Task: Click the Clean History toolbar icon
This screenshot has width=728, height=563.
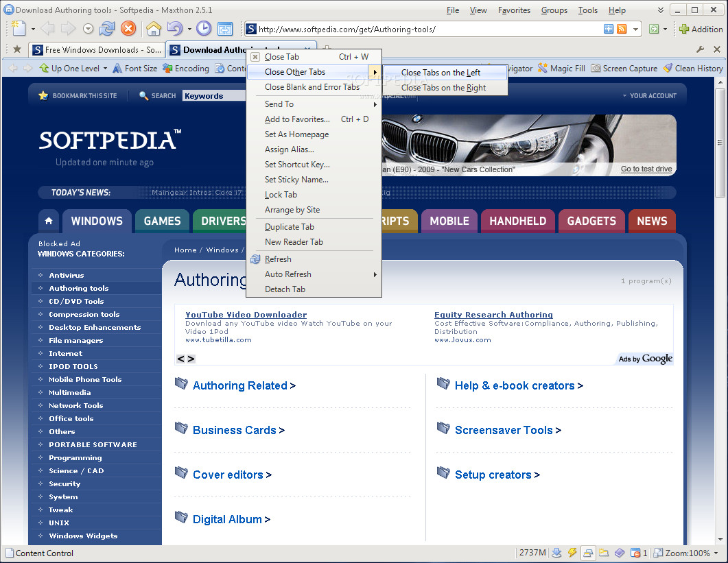Action: coord(668,68)
